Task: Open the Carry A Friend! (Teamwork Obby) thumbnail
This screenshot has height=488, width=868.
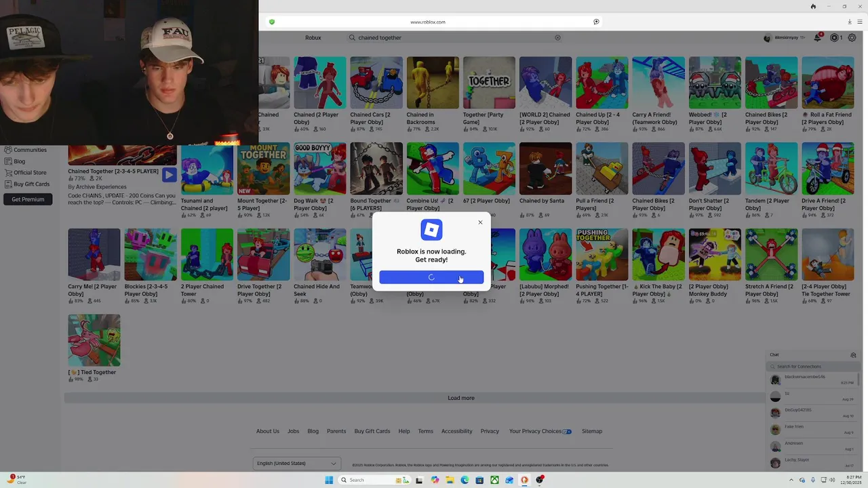Action: point(658,83)
